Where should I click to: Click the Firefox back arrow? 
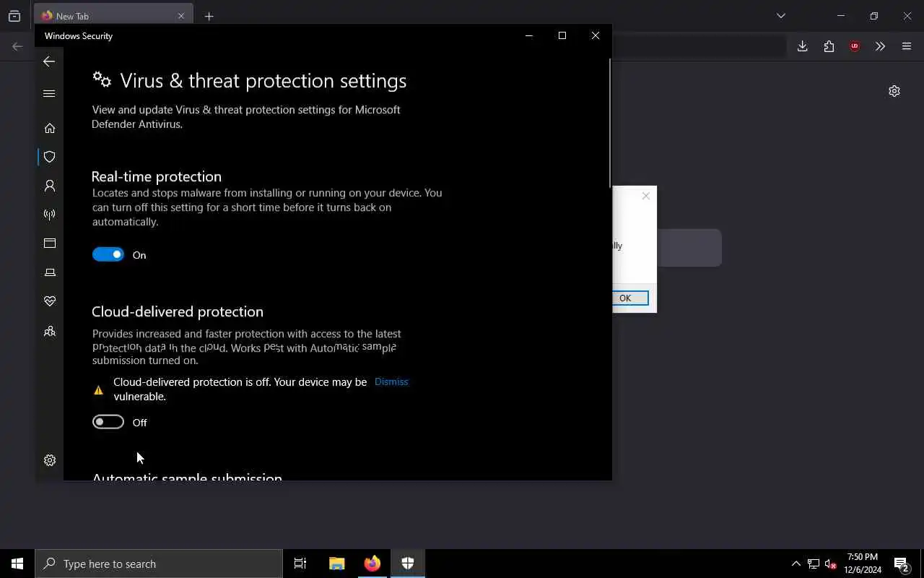(x=17, y=46)
